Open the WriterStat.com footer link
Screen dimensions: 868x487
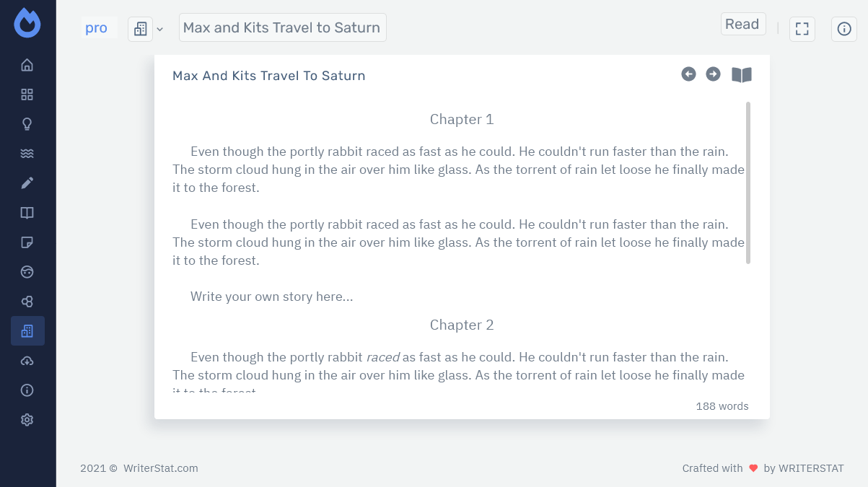(x=161, y=468)
